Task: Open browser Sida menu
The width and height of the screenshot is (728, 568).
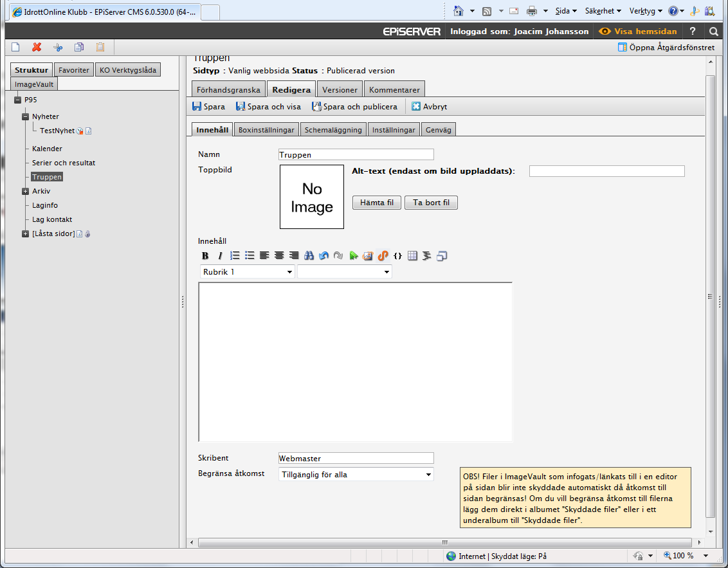Action: click(566, 11)
